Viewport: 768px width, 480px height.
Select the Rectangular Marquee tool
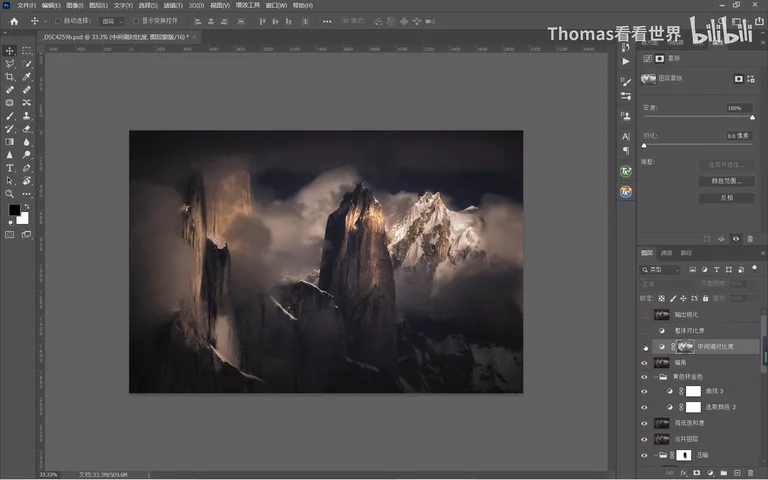point(26,50)
